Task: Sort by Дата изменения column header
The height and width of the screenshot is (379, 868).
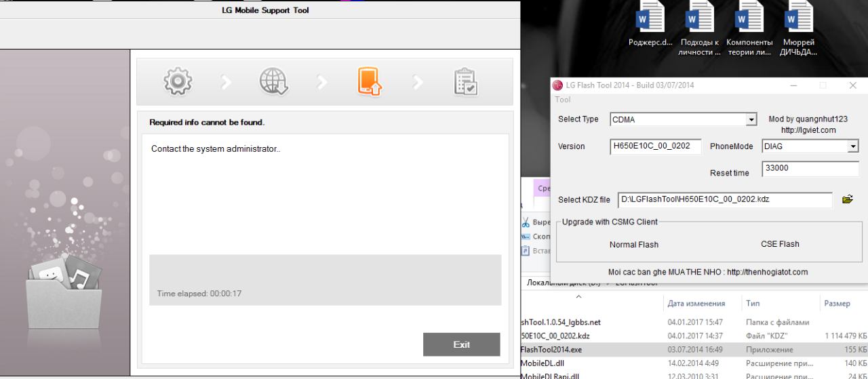Action: coord(696,304)
